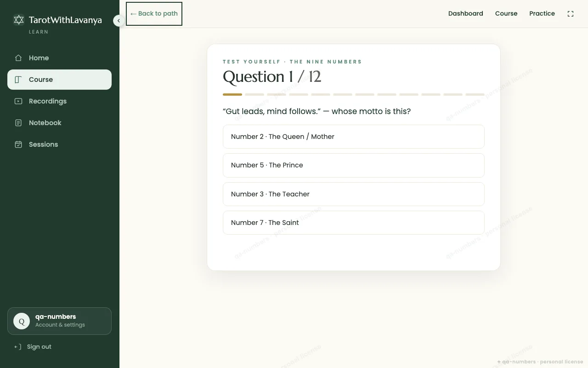Click the TarotWithLavanya star logo icon
The width and height of the screenshot is (588, 368).
[19, 20]
